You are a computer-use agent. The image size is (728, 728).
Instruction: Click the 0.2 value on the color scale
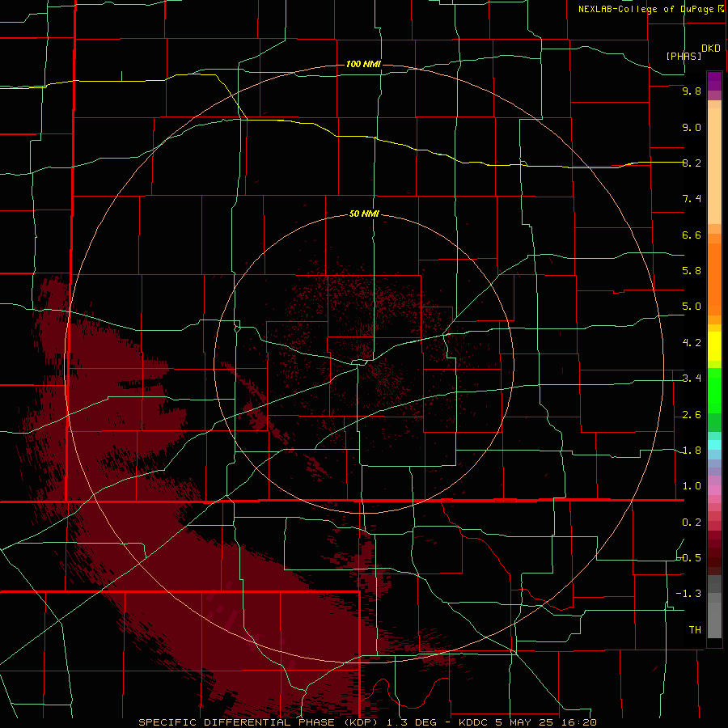[x=692, y=523]
